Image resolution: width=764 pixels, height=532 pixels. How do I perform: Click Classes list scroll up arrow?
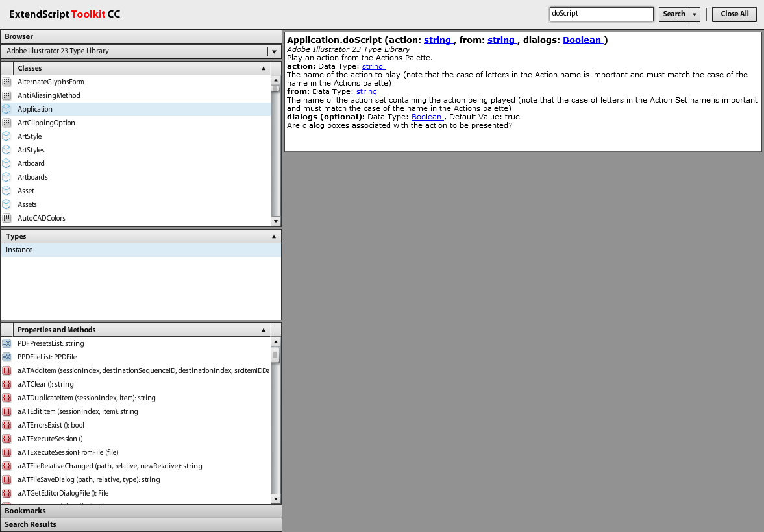pyautogui.click(x=276, y=80)
